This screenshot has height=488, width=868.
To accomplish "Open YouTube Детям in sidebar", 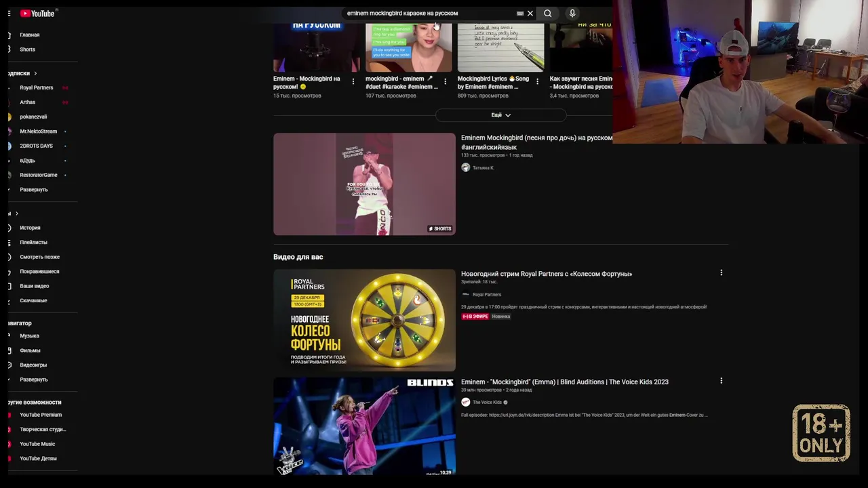I will pyautogui.click(x=38, y=459).
